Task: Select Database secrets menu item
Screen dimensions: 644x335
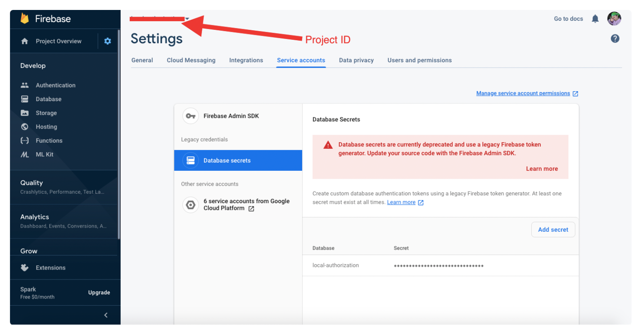Action: click(x=238, y=160)
